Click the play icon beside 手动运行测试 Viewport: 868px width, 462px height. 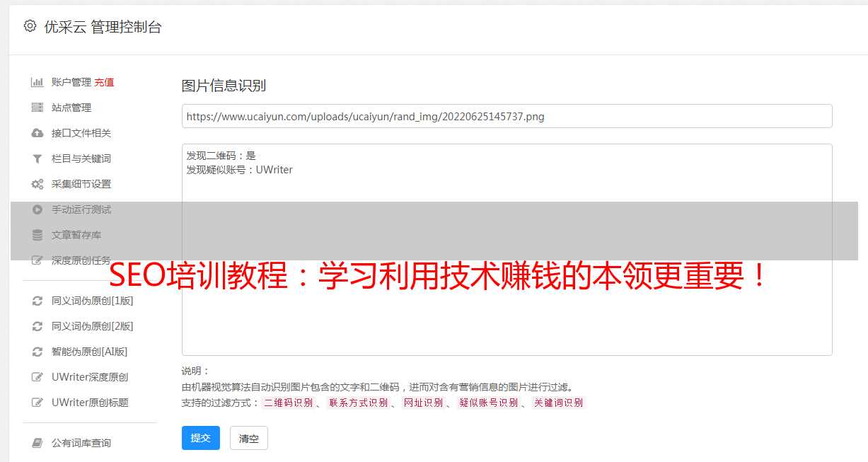(37, 209)
